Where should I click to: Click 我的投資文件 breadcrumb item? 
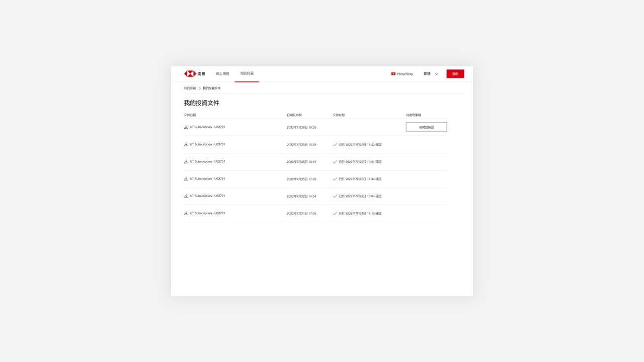(x=211, y=88)
